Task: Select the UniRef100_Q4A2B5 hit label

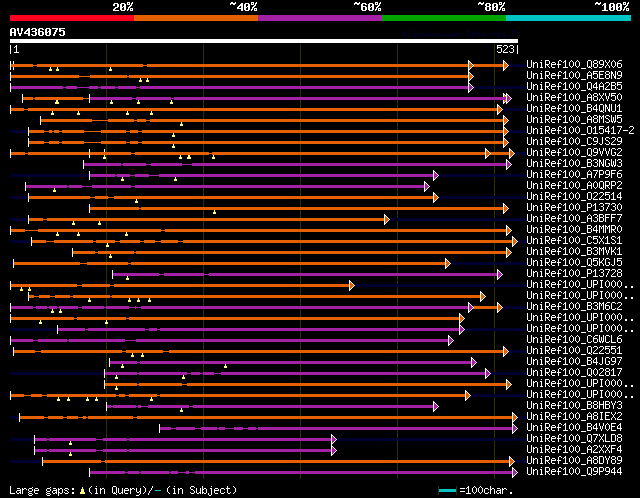Action: (574, 87)
